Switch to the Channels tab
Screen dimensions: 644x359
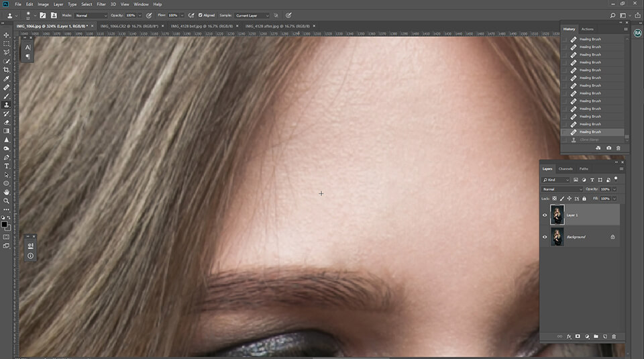pos(566,169)
